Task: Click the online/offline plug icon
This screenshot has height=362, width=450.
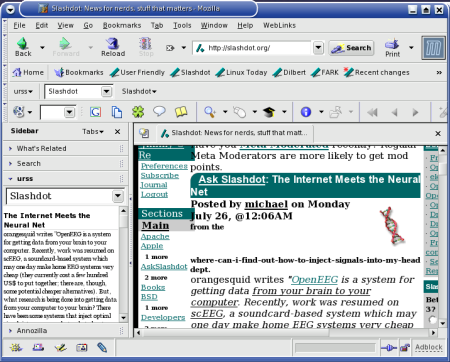Action: [x=389, y=348]
